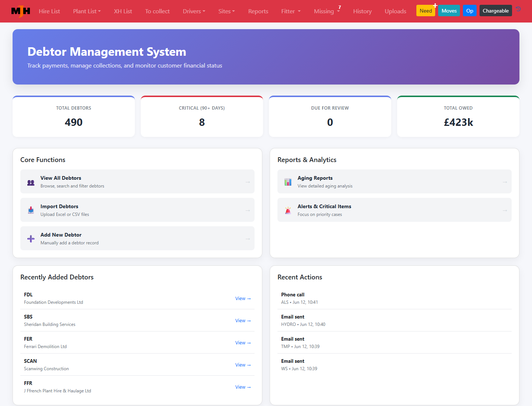This screenshot has width=532, height=406.
Task: Open the Missing dropdown with badge
Action: (x=327, y=11)
